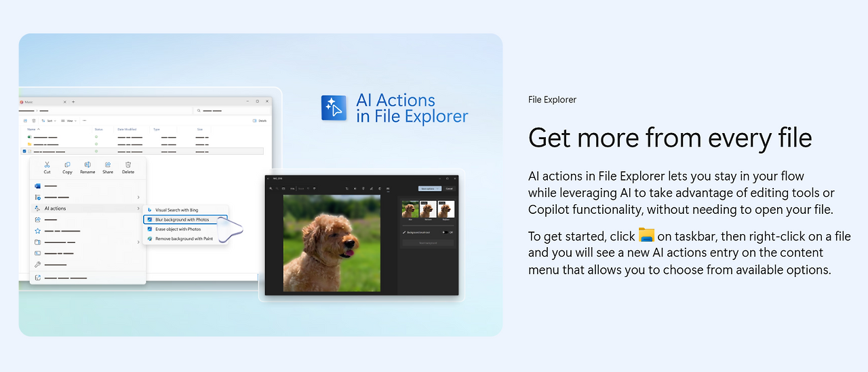Choose Blur background with Photos
The width and height of the screenshot is (868, 372).
(x=186, y=220)
